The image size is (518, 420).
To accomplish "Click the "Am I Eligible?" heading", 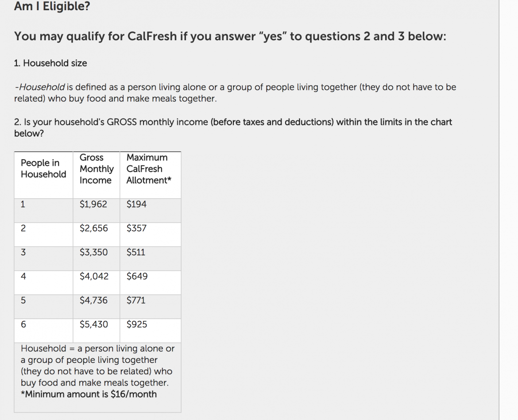I will (x=52, y=7).
